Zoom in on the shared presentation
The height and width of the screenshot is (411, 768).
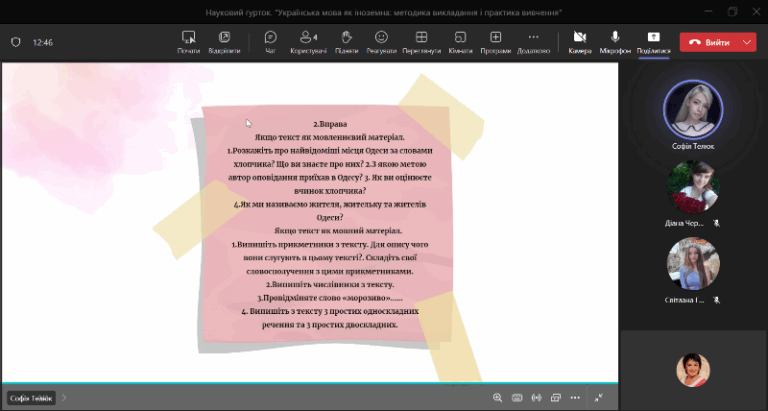click(x=497, y=397)
